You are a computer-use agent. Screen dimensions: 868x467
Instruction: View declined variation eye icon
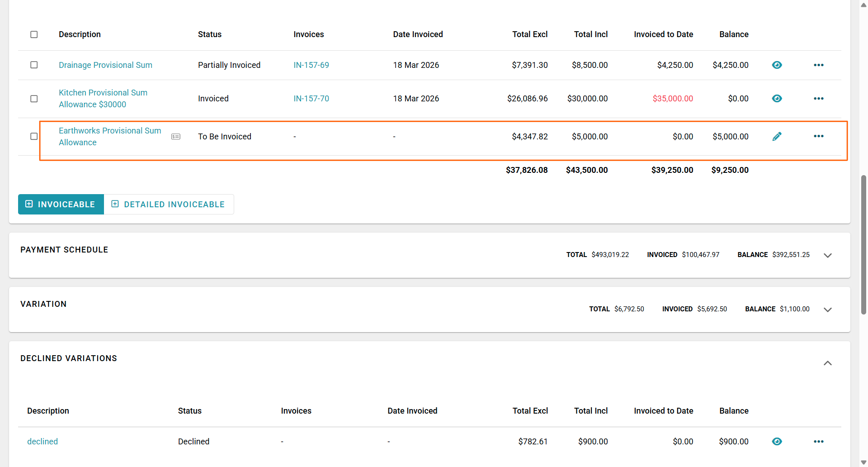pyautogui.click(x=777, y=442)
